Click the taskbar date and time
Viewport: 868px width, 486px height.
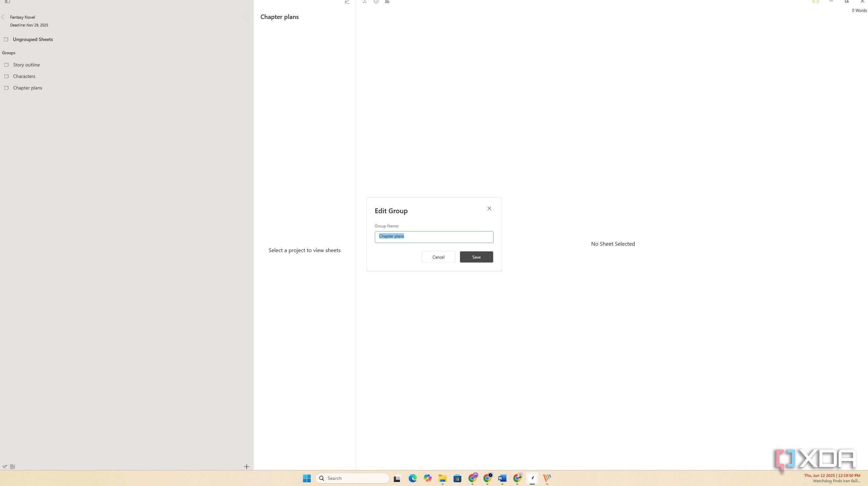click(832, 475)
